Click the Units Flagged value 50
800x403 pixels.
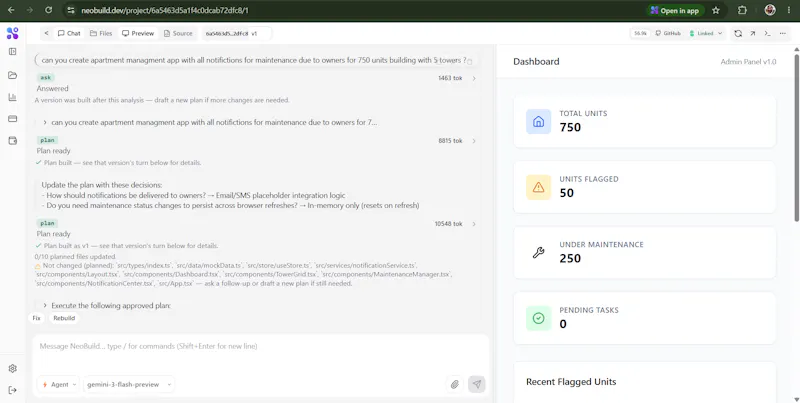tap(567, 193)
